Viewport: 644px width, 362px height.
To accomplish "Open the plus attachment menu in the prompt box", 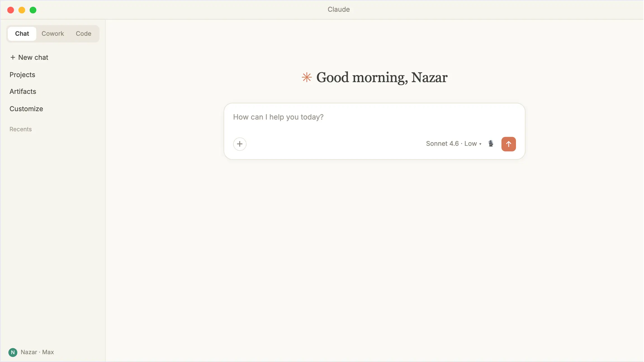I will [x=240, y=144].
